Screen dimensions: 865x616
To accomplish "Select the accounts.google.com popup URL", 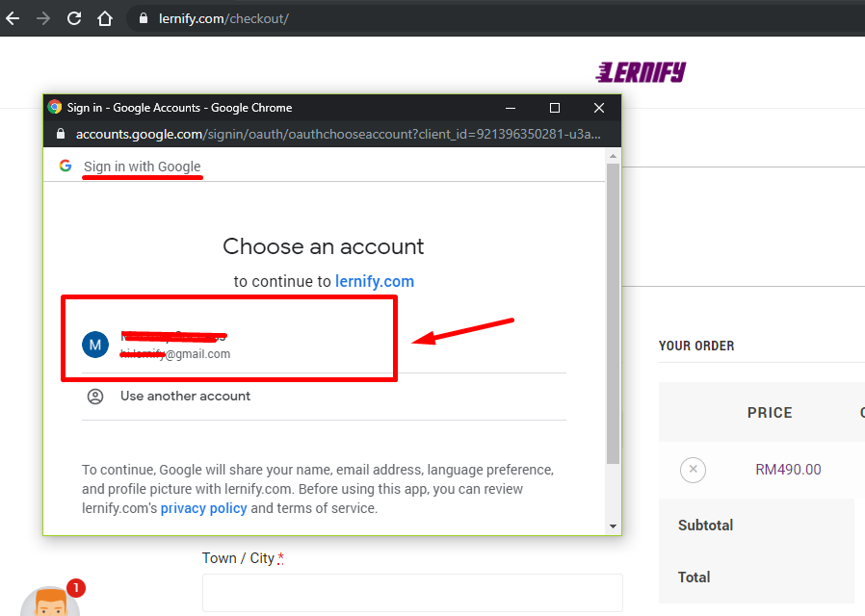I will 338,134.
